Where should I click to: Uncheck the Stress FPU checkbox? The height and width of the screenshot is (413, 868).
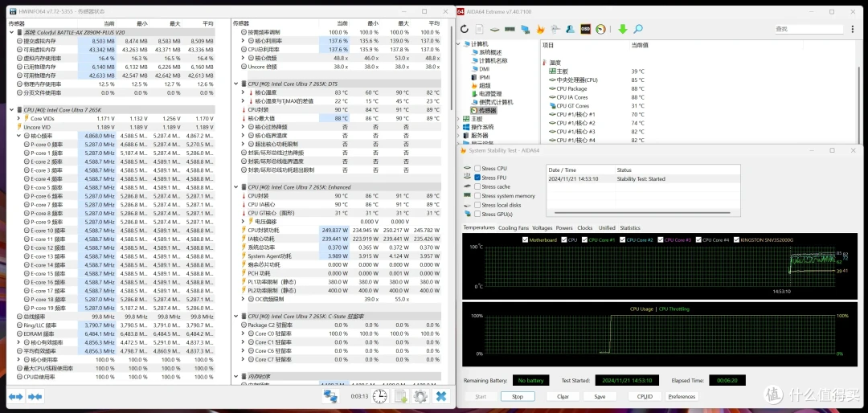click(x=477, y=178)
